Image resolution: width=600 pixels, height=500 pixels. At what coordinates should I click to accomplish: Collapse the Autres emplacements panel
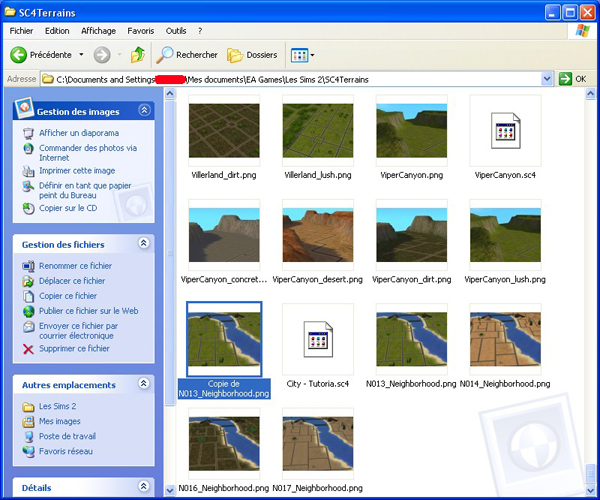pos(144,384)
